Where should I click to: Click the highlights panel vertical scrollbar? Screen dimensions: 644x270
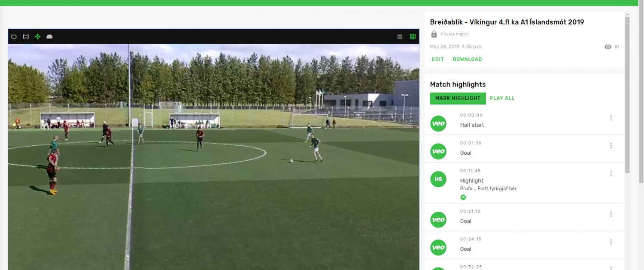(628, 94)
